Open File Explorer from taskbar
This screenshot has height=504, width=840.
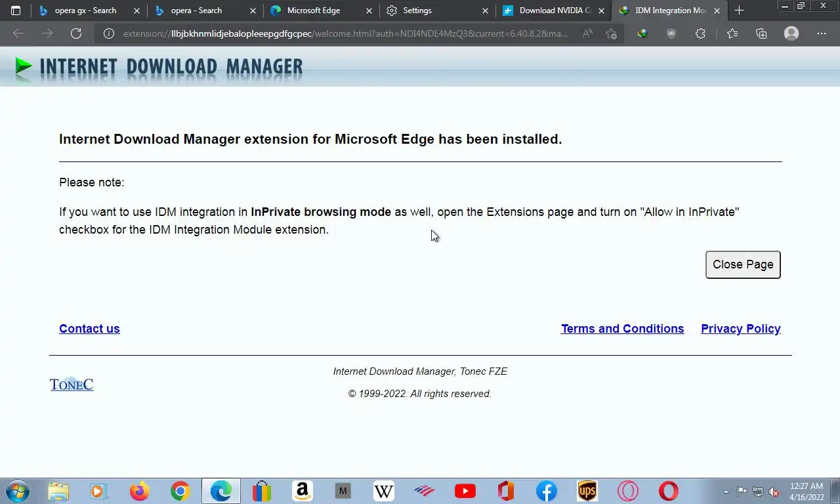[x=58, y=491]
